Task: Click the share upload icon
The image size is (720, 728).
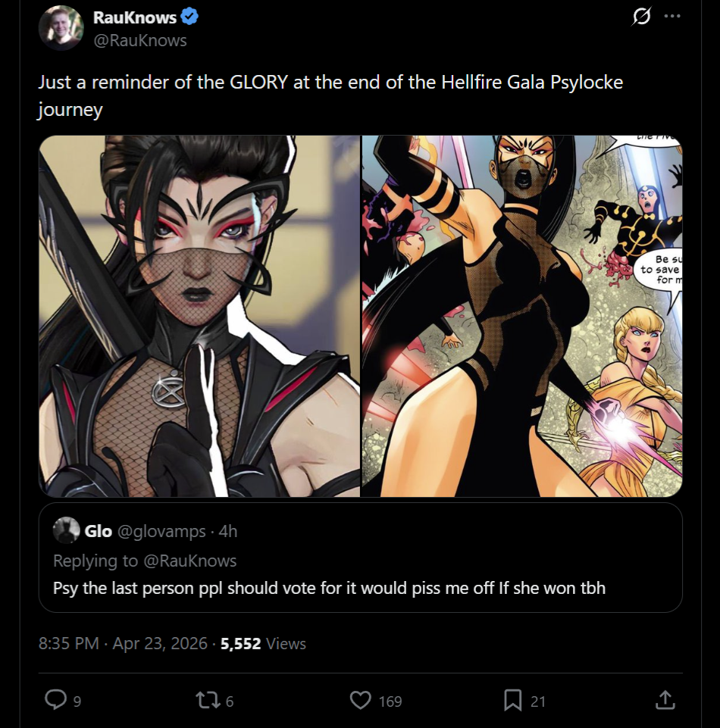Action: 665,700
